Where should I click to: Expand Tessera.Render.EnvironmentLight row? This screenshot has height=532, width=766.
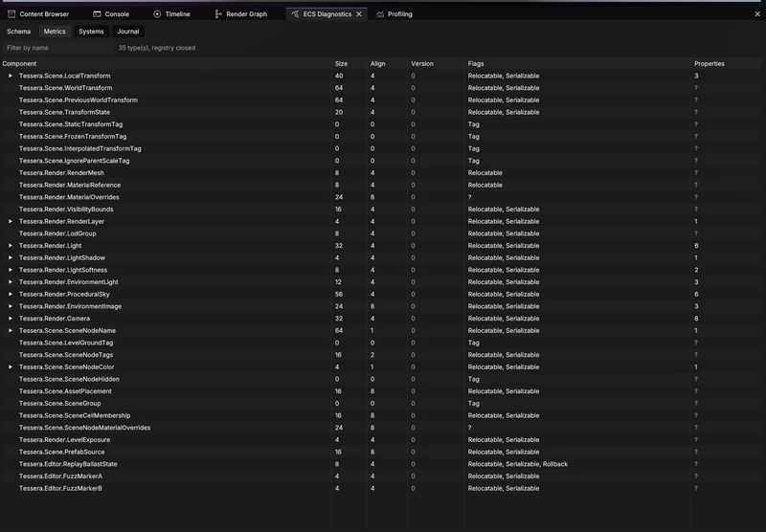pyautogui.click(x=11, y=282)
